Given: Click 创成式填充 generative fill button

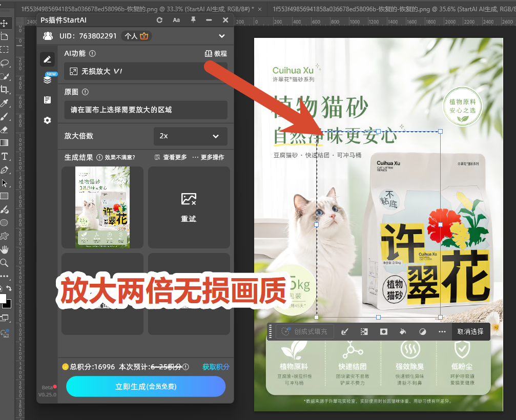Looking at the screenshot, I should point(304,331).
